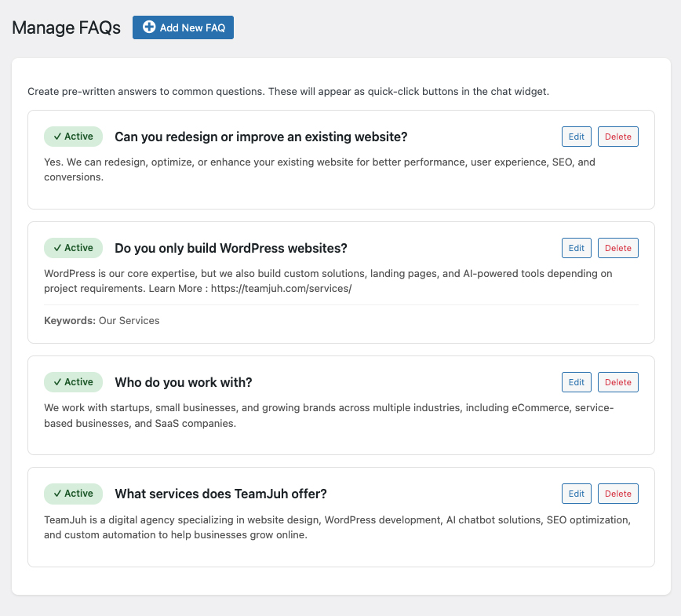Edit the 'Can you redesign or improve' FAQ
Screen dimensions: 681x616
coord(576,136)
